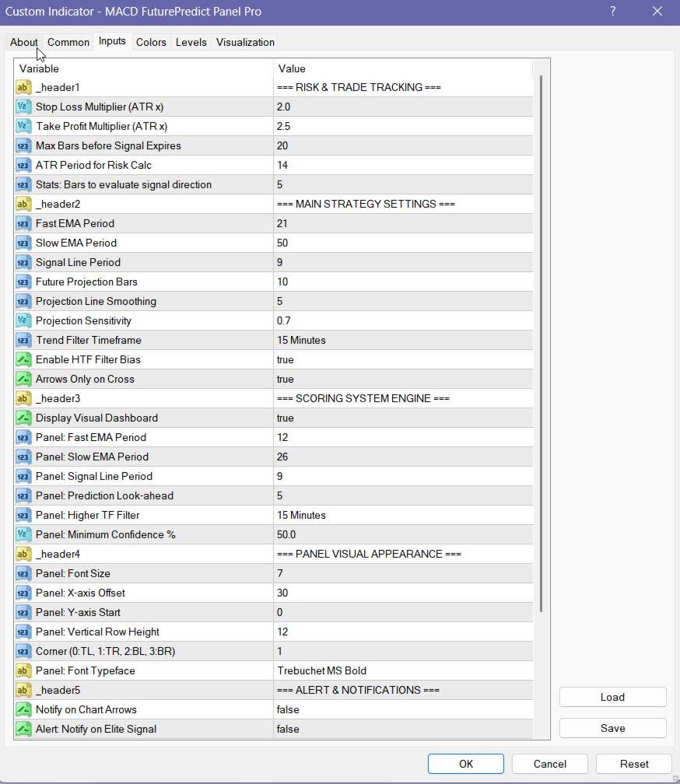This screenshot has width=680, height=784.
Task: Click the bool icon for Arrows Only on Cross
Action: (23, 379)
